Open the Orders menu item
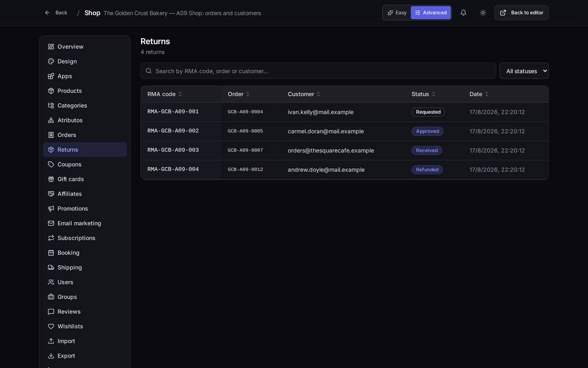This screenshot has height=368, width=588. click(85, 135)
